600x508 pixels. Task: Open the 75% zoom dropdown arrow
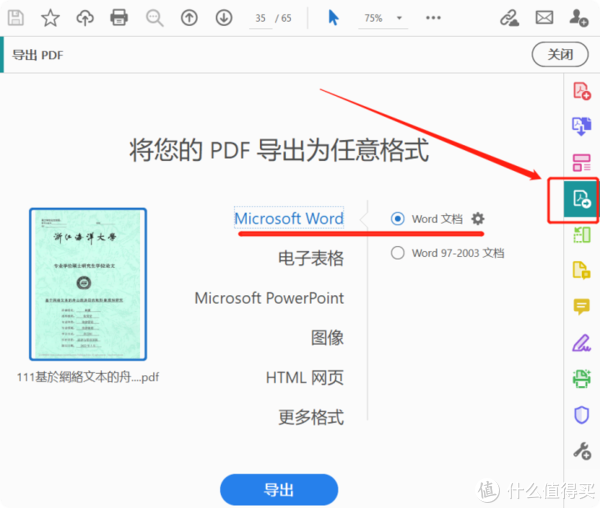coord(399,18)
